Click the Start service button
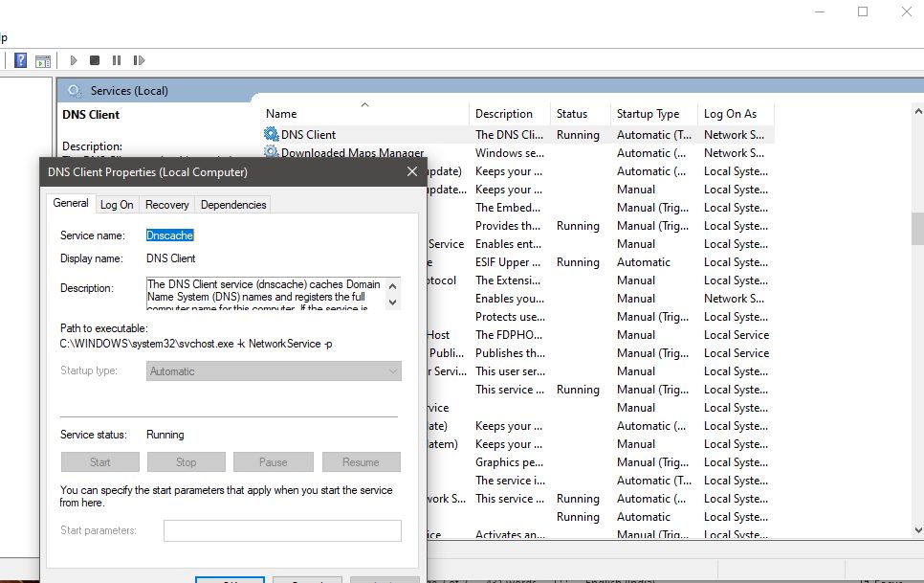This screenshot has height=583, width=924. point(100,462)
